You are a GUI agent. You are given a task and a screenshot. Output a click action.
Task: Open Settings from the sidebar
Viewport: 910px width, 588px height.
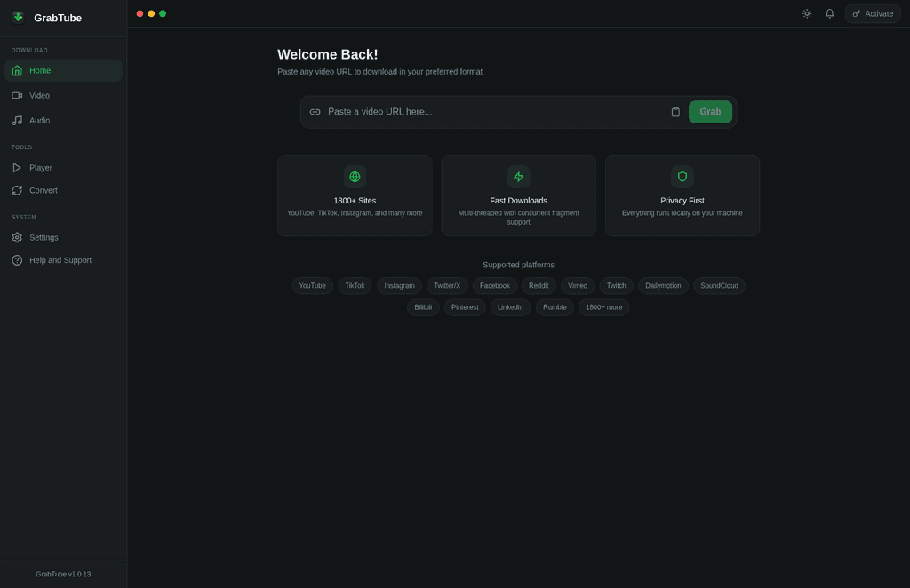pyautogui.click(x=43, y=237)
